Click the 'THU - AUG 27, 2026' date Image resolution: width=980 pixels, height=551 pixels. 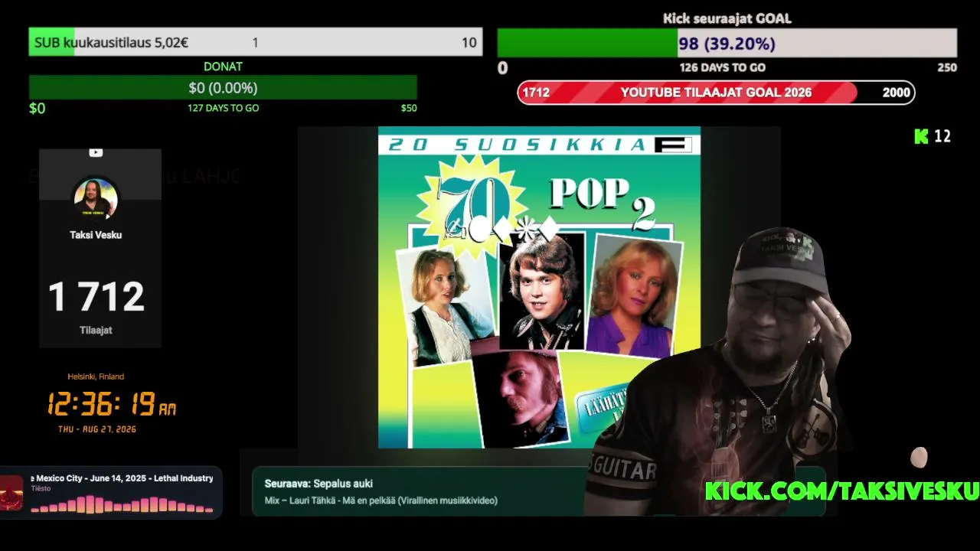(97, 429)
